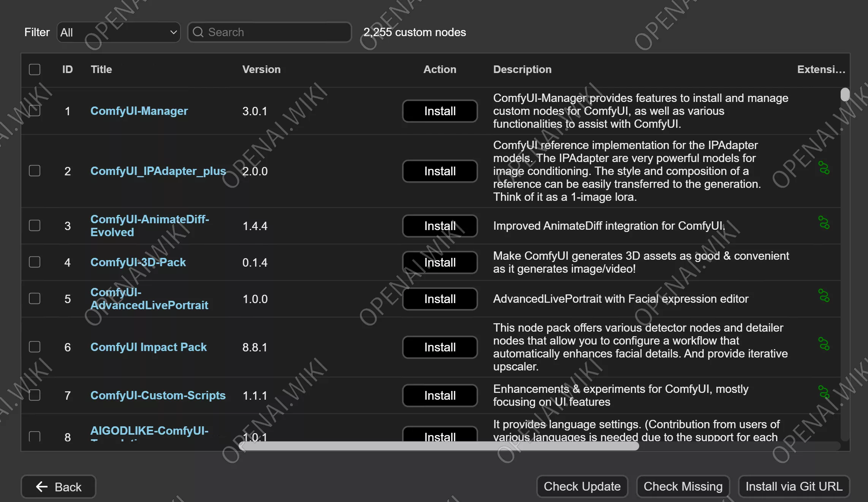Open Install via Git URL

tap(794, 486)
